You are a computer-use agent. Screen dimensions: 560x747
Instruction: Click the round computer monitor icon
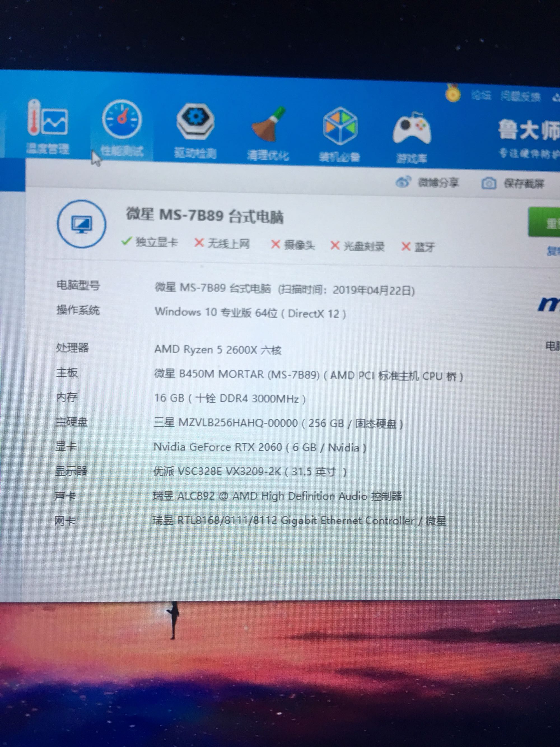pyautogui.click(x=81, y=224)
